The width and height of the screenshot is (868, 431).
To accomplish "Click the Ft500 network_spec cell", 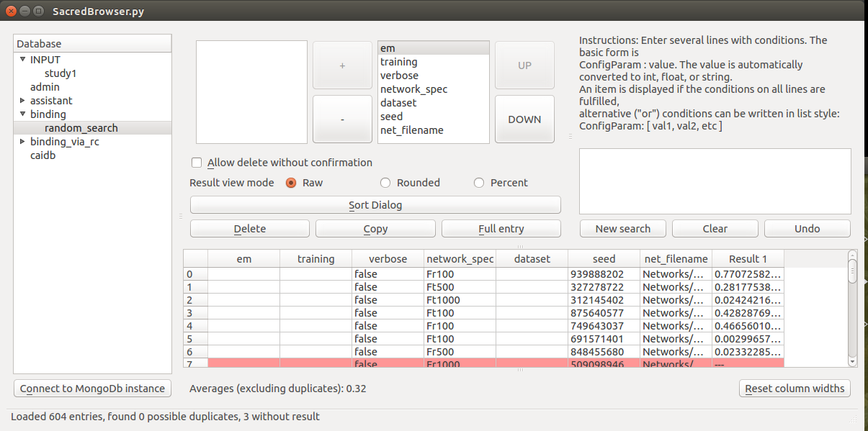I will (x=460, y=287).
